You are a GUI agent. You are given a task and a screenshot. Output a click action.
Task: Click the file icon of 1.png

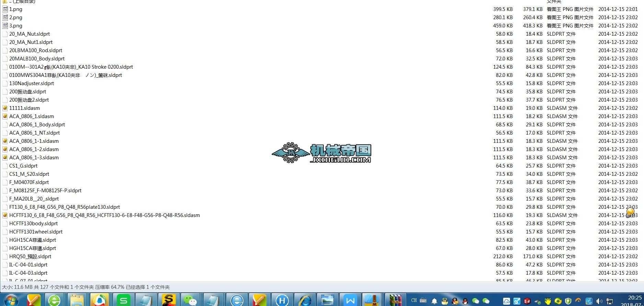pos(5,9)
